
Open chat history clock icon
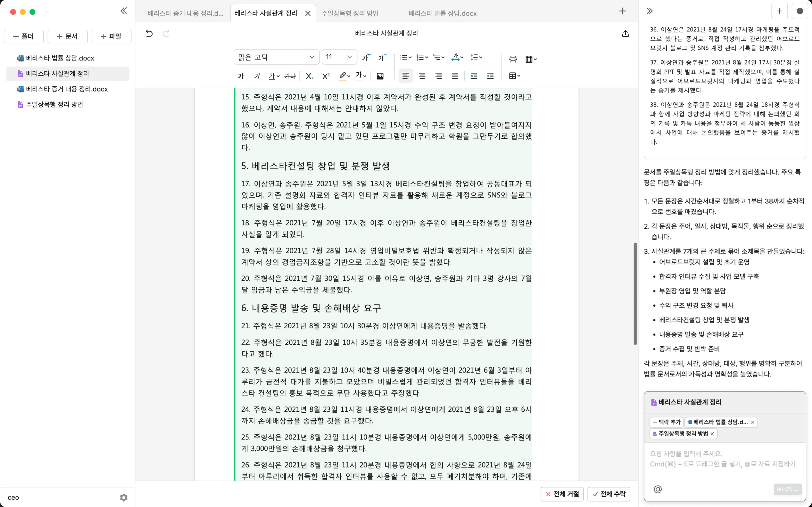tap(800, 11)
